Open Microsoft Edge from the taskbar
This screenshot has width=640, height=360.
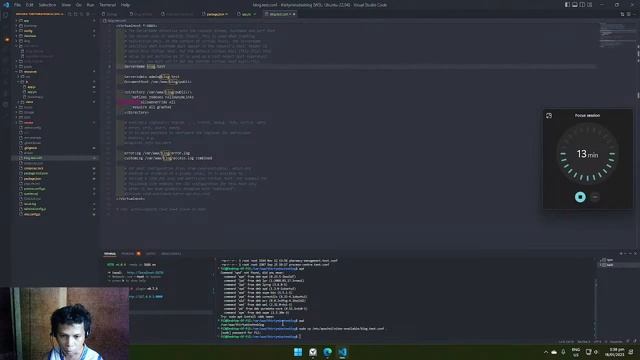(x=327, y=352)
